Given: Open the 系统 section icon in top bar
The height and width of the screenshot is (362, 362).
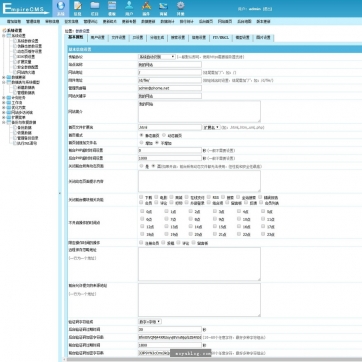Looking at the screenshot, I should pyautogui.click(x=60, y=6).
